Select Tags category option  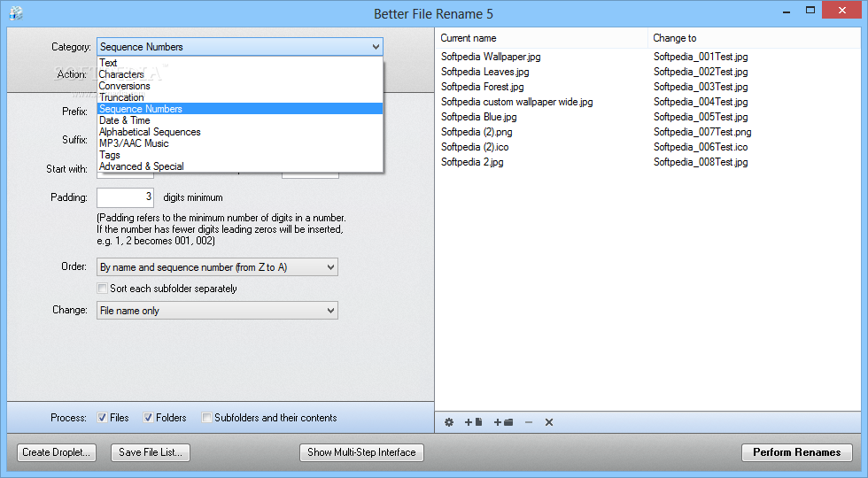(240, 155)
